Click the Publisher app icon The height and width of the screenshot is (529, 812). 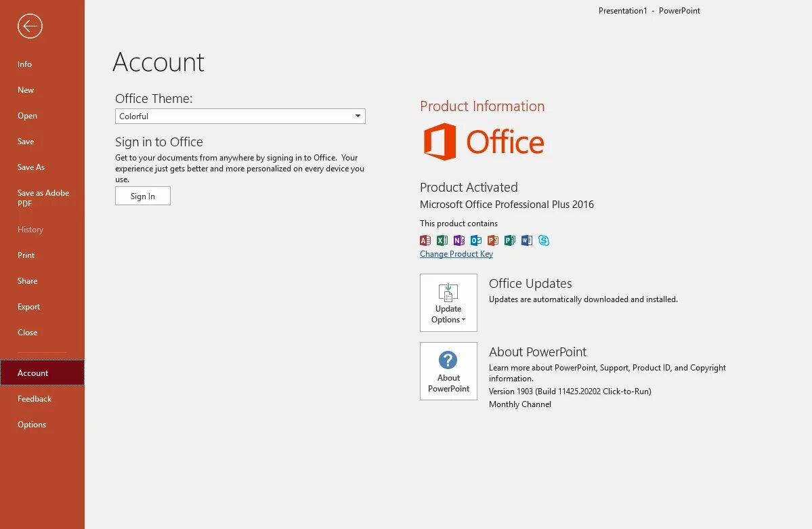(509, 240)
